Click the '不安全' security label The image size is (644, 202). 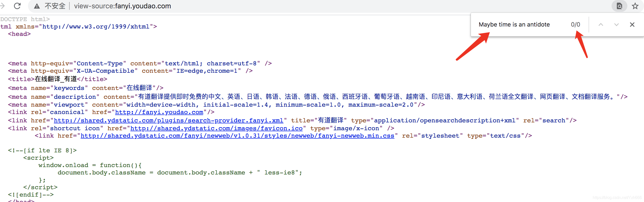(x=55, y=6)
